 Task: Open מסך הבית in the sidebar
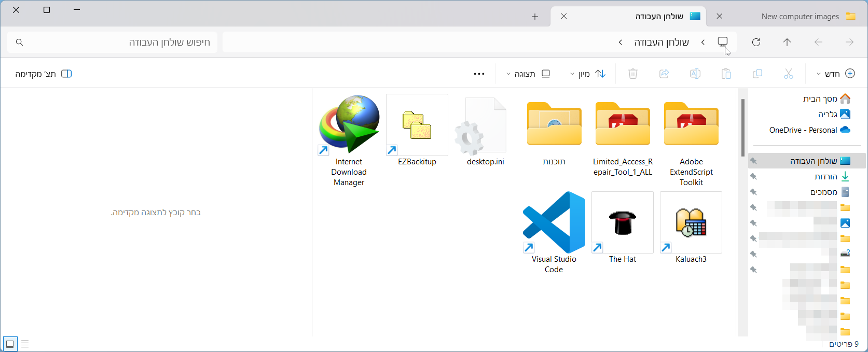point(826,98)
